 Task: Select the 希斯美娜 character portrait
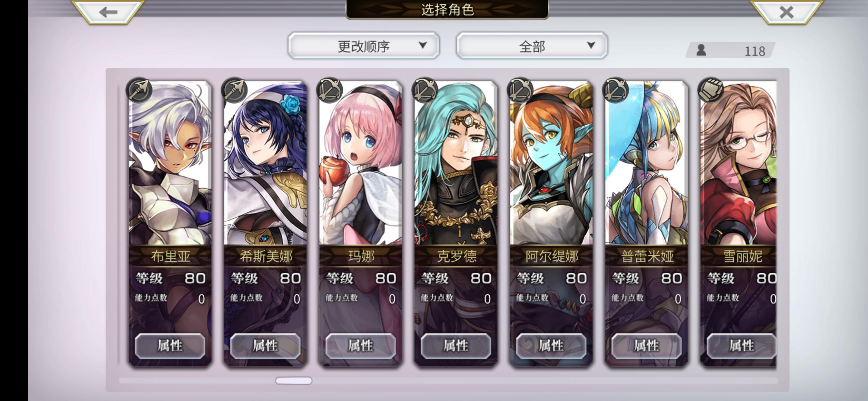tap(265, 163)
